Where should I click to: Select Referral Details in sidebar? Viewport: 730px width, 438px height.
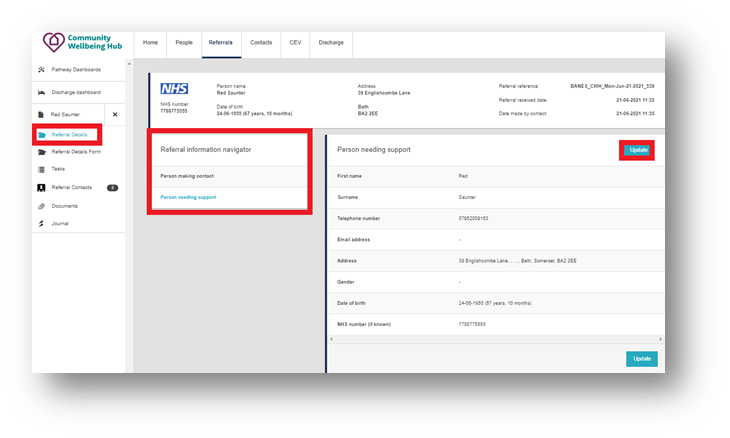pos(69,135)
